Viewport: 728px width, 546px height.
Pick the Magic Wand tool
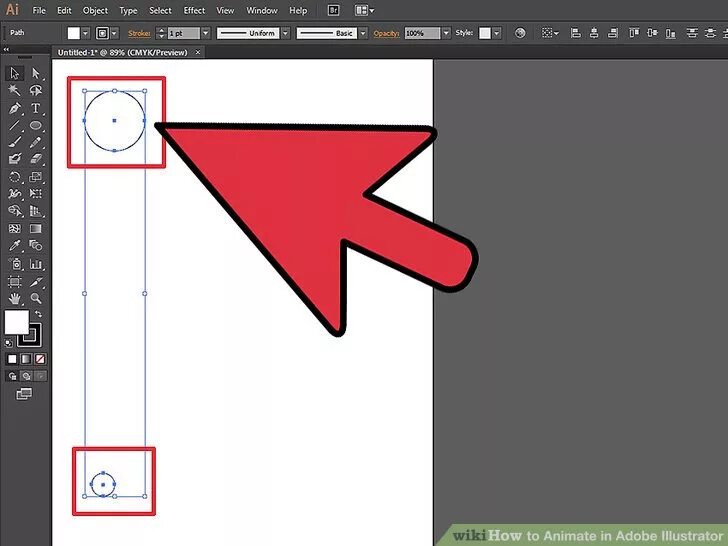pos(14,90)
